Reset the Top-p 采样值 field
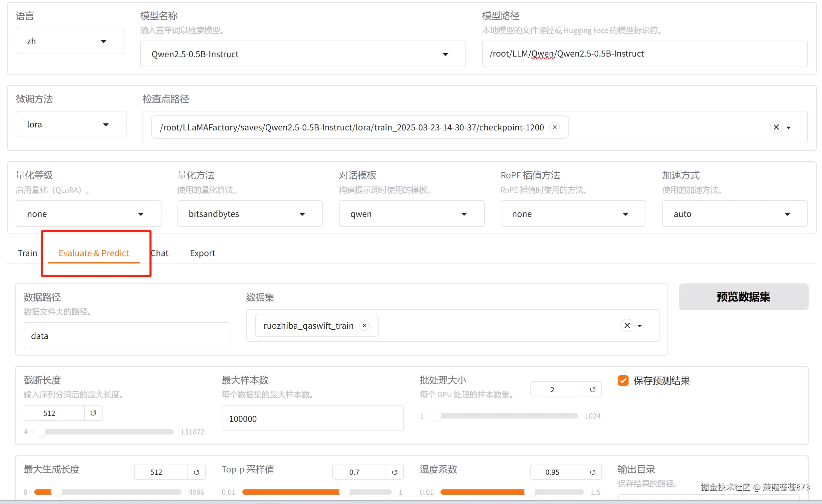 tap(395, 472)
